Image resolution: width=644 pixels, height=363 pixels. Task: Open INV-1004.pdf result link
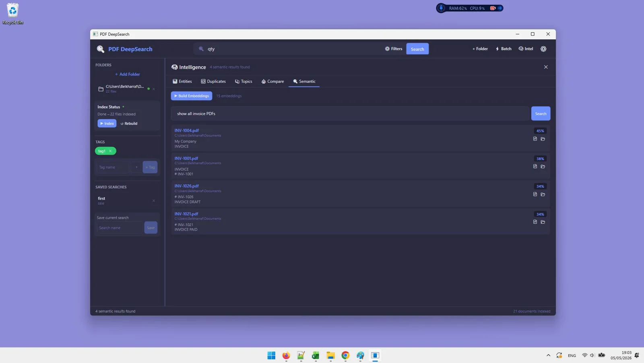(x=187, y=130)
